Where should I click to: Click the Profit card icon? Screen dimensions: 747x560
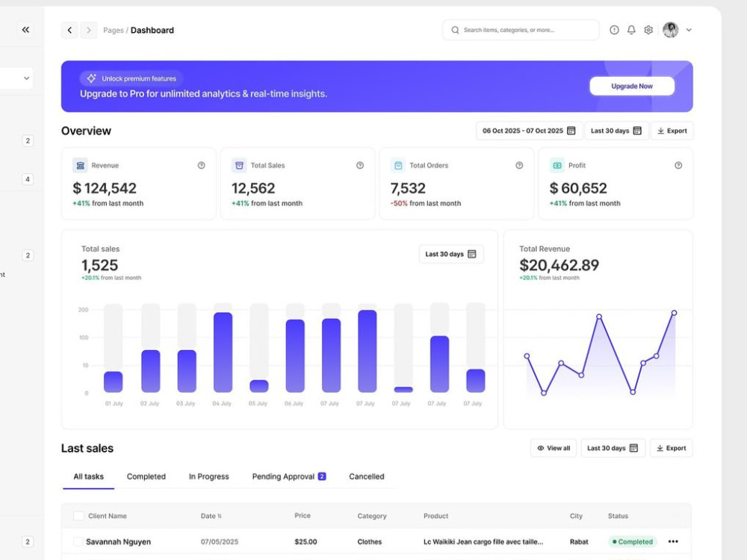[x=557, y=165]
